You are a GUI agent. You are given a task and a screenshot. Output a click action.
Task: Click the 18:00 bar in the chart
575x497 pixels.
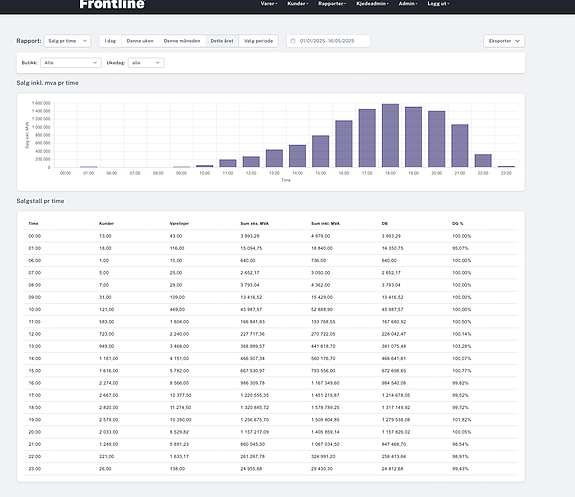pos(390,135)
